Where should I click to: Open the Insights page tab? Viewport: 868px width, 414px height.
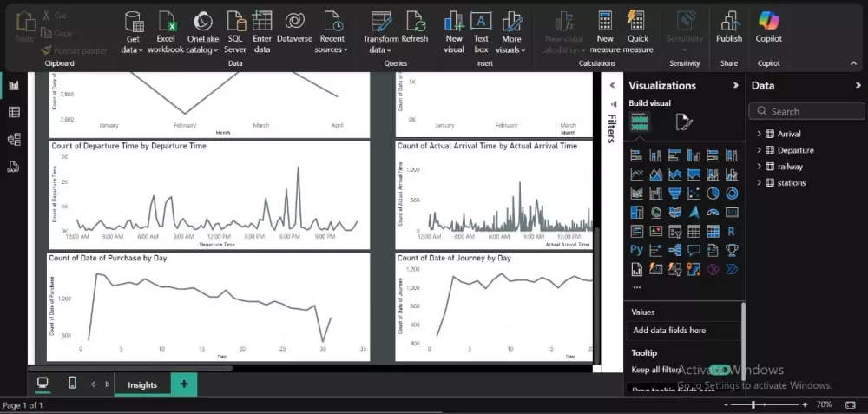tap(142, 385)
